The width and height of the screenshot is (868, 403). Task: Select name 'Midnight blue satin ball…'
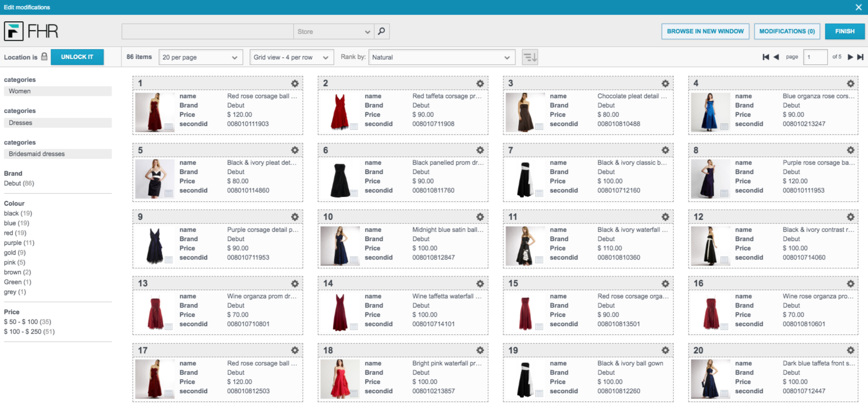point(448,230)
